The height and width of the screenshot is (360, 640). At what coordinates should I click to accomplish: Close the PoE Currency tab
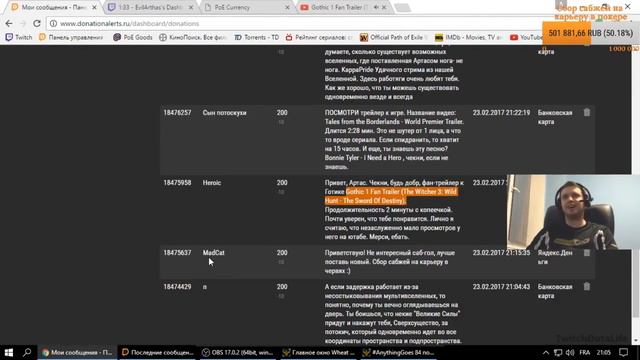pos(287,7)
